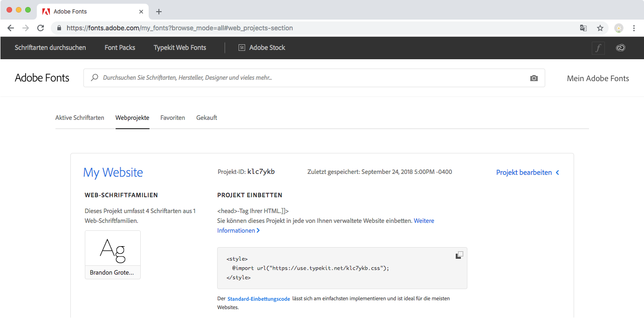Reload the page in the browser
644x318 pixels.
click(x=41, y=28)
